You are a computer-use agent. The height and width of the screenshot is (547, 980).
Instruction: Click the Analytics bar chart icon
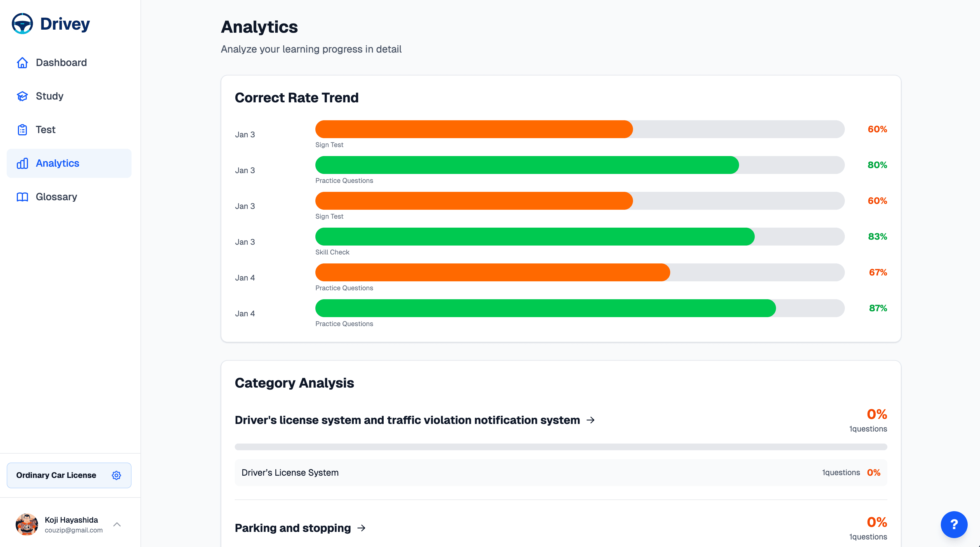point(22,163)
